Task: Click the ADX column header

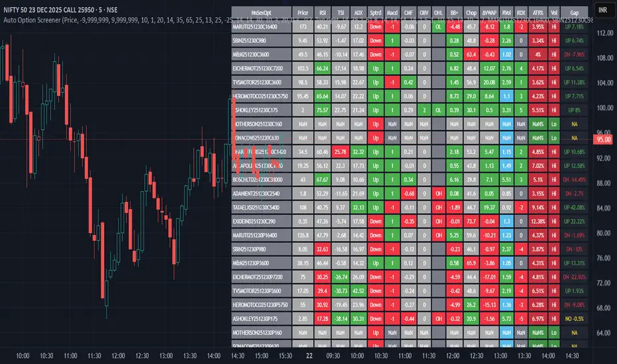Action: point(358,13)
